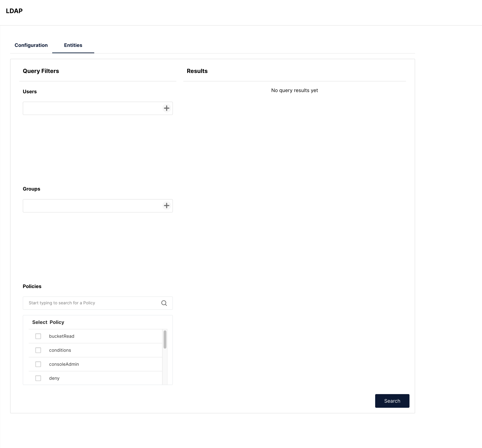Click the Groups section label
This screenshot has height=448, width=482.
[32, 189]
